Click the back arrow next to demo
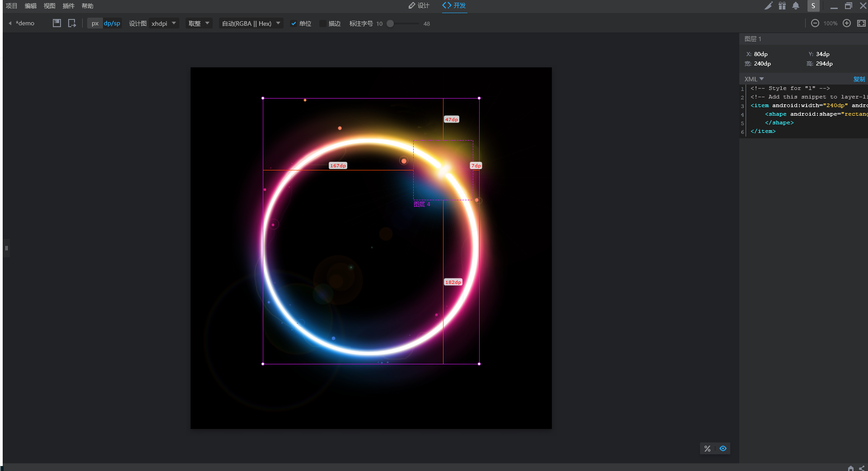This screenshot has width=868, height=471. point(10,24)
